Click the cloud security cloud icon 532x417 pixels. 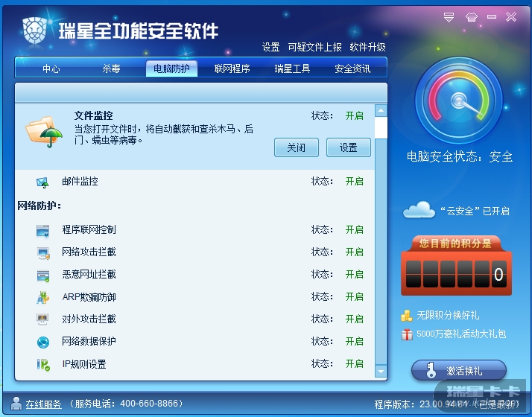[x=419, y=209]
